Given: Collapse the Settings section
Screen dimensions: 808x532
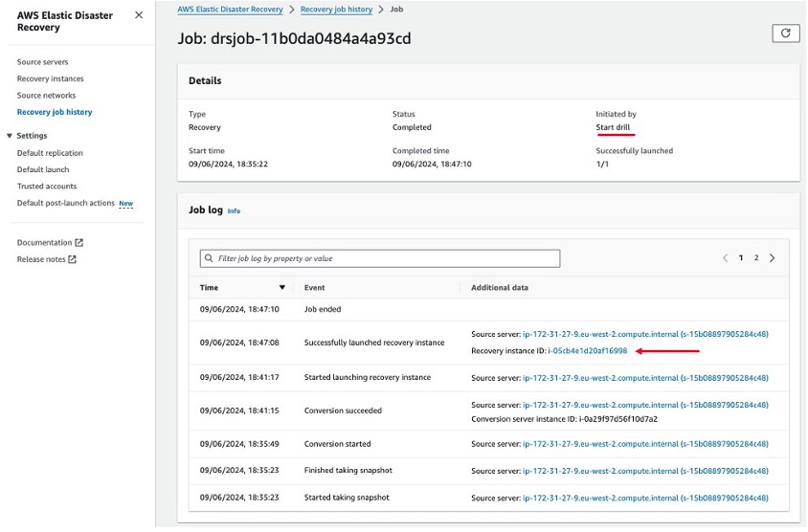Looking at the screenshot, I should pos(10,136).
